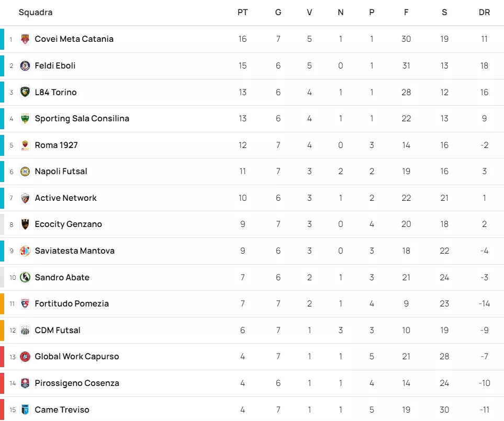
Task: Select the CDM Futsal team name
Action: (58, 330)
